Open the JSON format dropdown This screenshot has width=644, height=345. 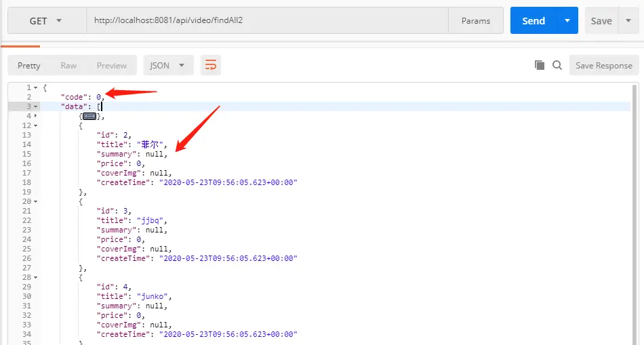coord(168,65)
